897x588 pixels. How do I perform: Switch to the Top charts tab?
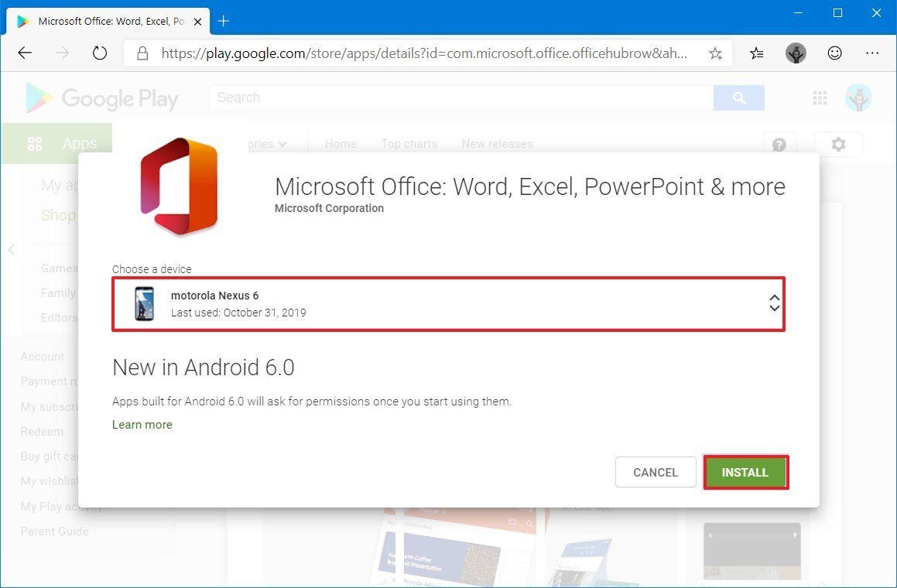[x=409, y=144]
